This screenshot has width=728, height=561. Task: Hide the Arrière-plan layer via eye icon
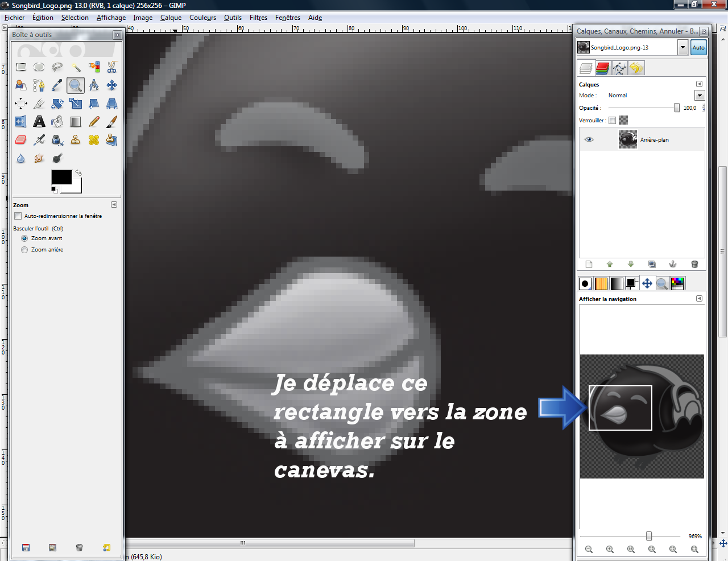589,139
